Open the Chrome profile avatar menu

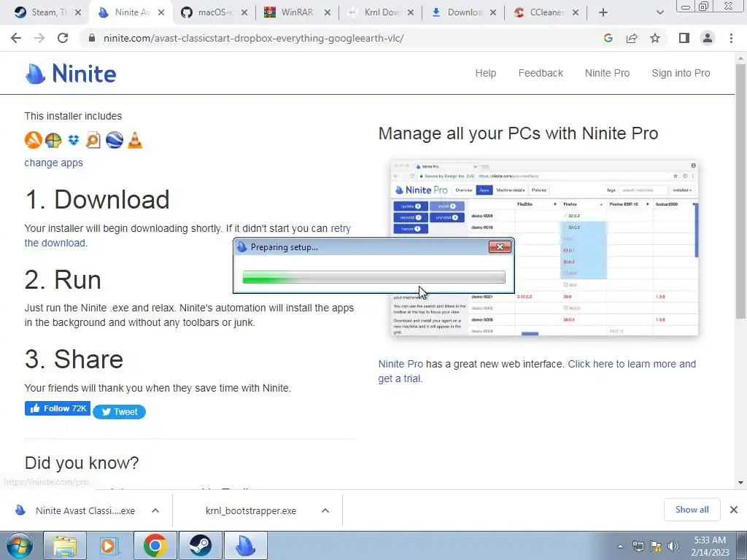[x=708, y=38]
